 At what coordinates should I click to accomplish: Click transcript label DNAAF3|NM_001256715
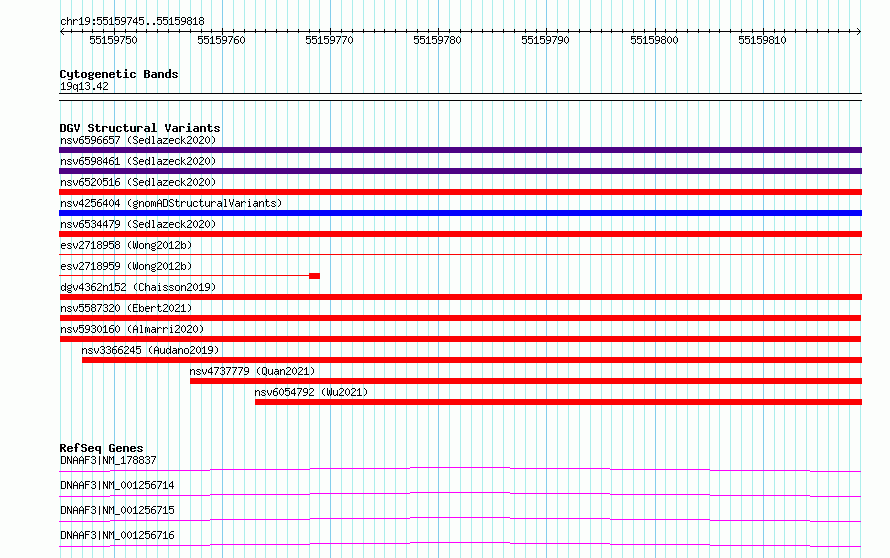click(x=117, y=510)
